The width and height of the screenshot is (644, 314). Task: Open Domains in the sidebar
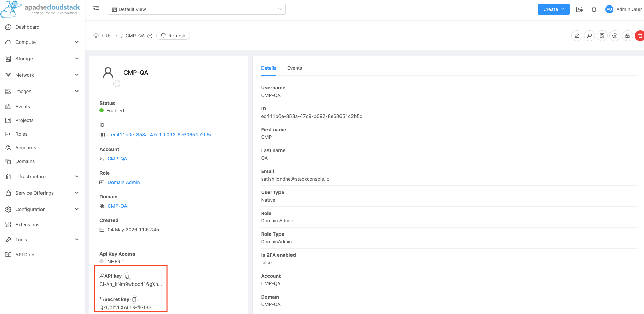[x=25, y=161]
